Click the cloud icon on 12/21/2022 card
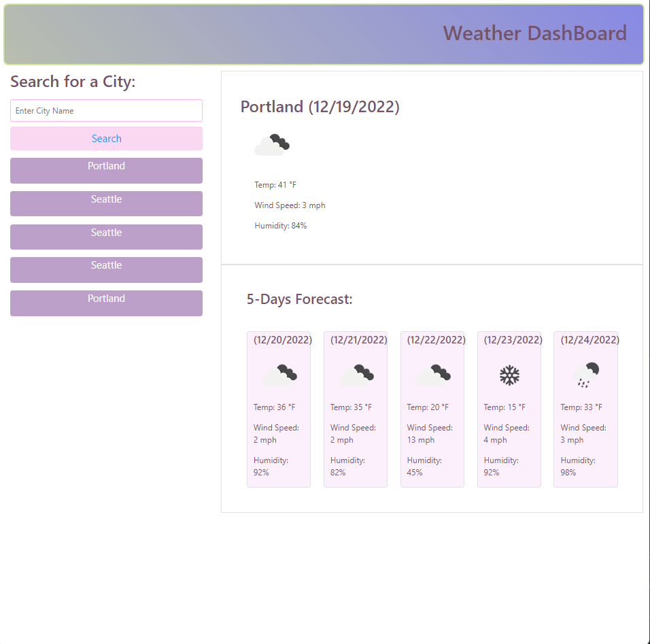Viewport: 650px width, 644px height. pyautogui.click(x=356, y=375)
